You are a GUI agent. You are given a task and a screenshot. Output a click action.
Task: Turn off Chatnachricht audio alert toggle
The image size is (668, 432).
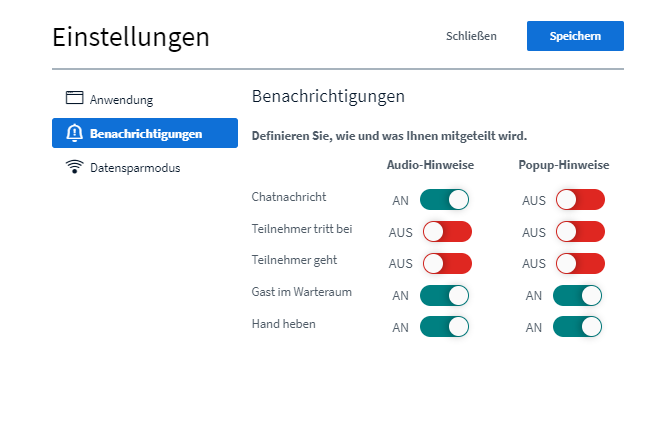click(x=445, y=199)
